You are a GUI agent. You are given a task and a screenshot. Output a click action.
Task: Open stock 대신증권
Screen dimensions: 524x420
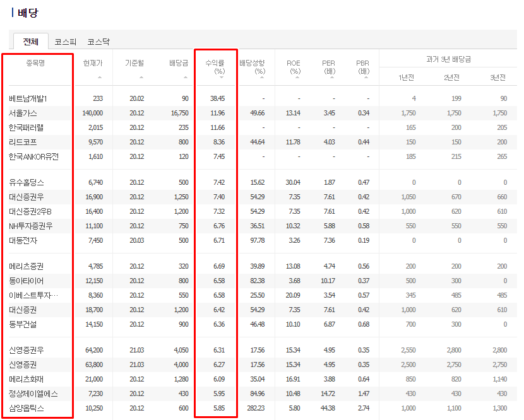(23, 310)
